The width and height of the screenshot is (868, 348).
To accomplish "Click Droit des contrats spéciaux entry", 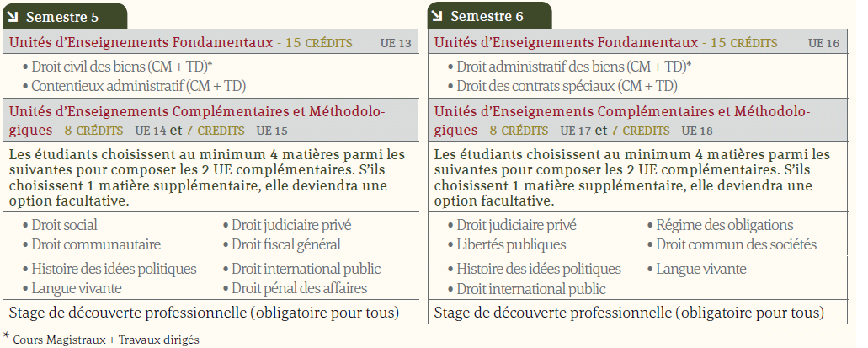I will pyautogui.click(x=567, y=87).
